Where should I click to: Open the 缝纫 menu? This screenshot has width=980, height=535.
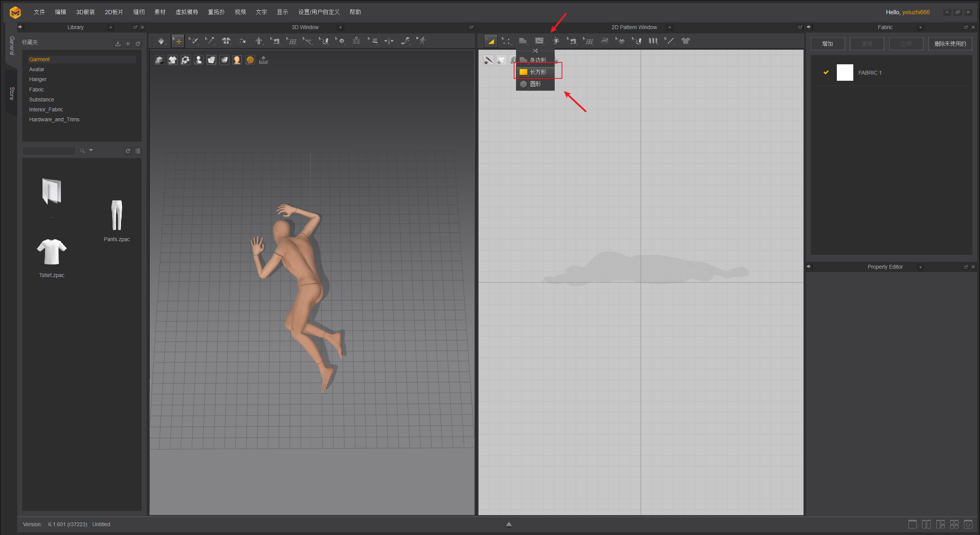pyautogui.click(x=139, y=12)
